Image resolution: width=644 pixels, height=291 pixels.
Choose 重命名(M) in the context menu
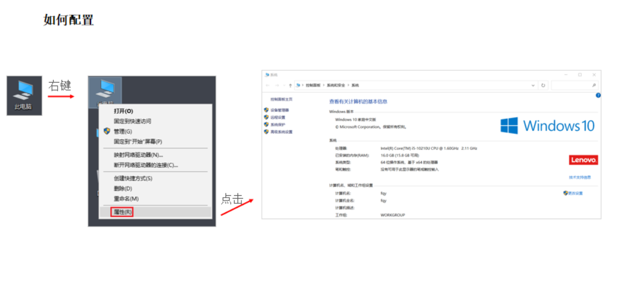click(x=155, y=199)
